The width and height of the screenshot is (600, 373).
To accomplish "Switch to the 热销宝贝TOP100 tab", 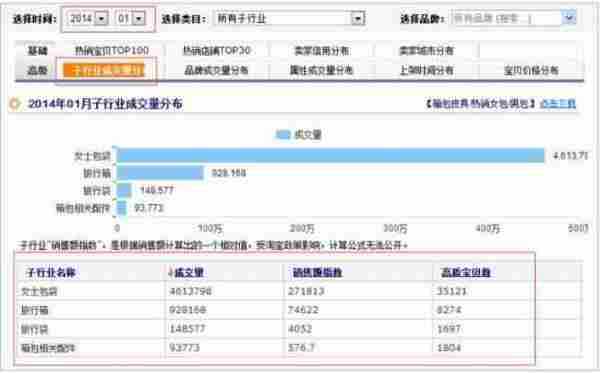I will (111, 50).
